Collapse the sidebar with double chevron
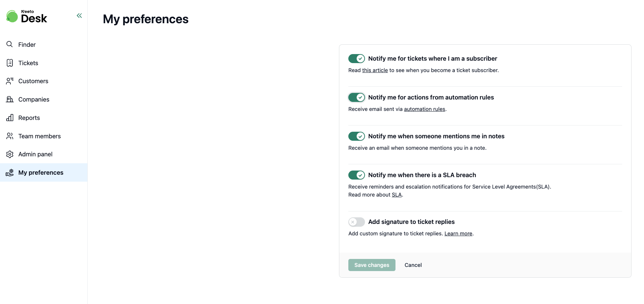Screen dimensions: 644x304 coord(79,16)
